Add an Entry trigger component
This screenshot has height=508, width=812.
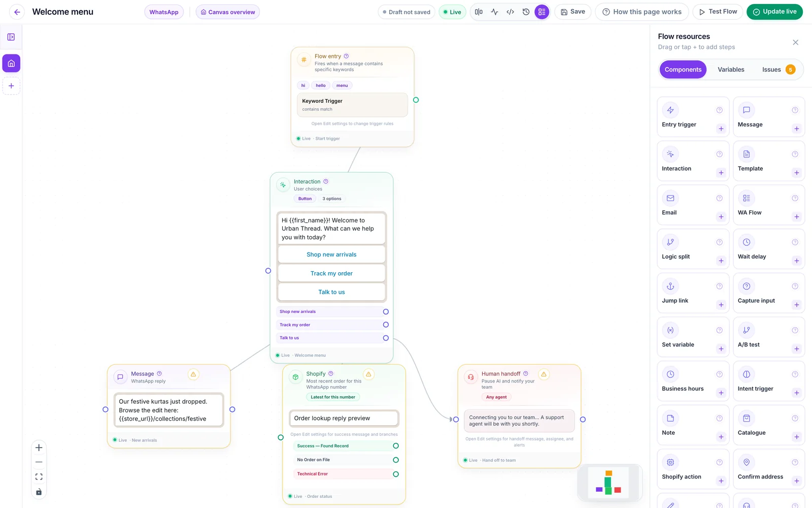[721, 129]
